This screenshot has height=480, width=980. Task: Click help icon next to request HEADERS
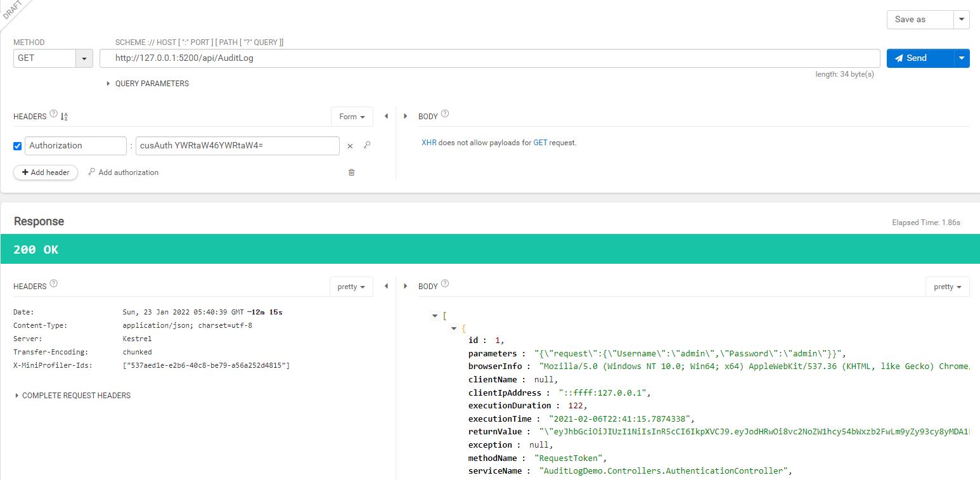(53, 114)
